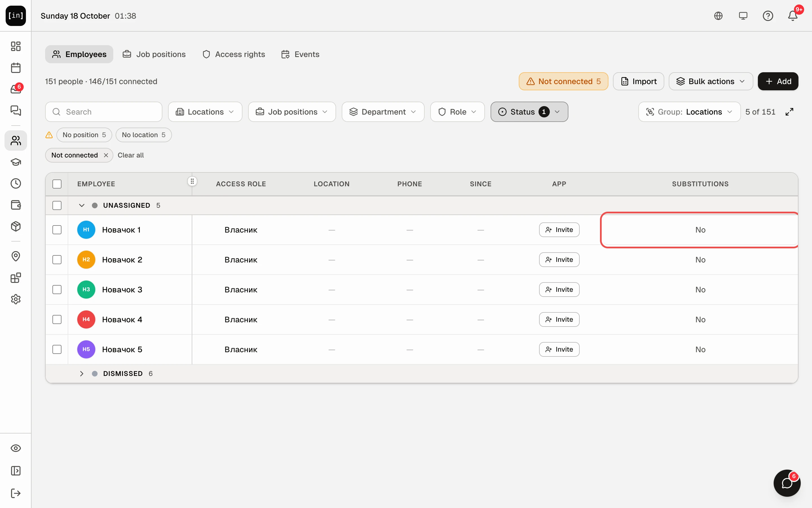Check the Unassigned group checkbox
The width and height of the screenshot is (812, 508).
click(57, 205)
